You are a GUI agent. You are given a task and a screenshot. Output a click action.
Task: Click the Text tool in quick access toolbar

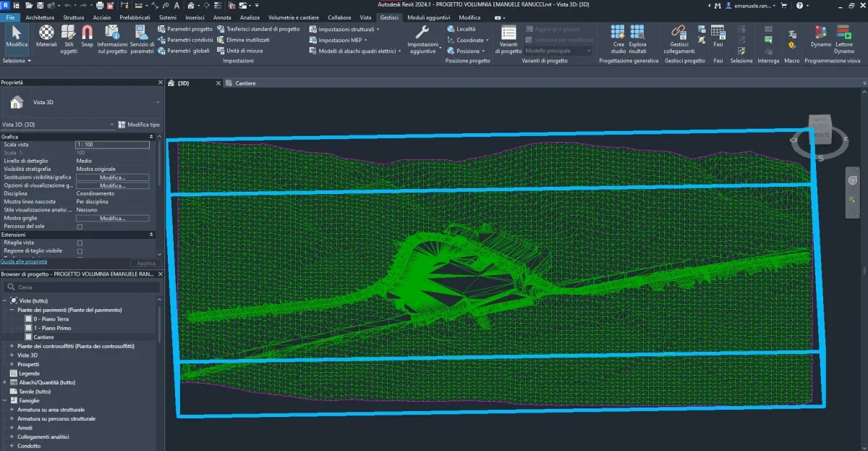[176, 5]
